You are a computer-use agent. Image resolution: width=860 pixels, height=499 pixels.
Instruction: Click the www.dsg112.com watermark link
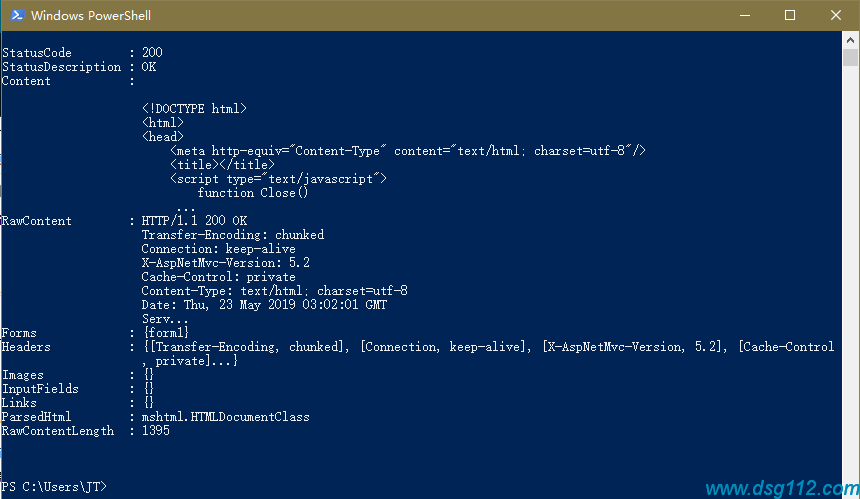tap(782, 488)
